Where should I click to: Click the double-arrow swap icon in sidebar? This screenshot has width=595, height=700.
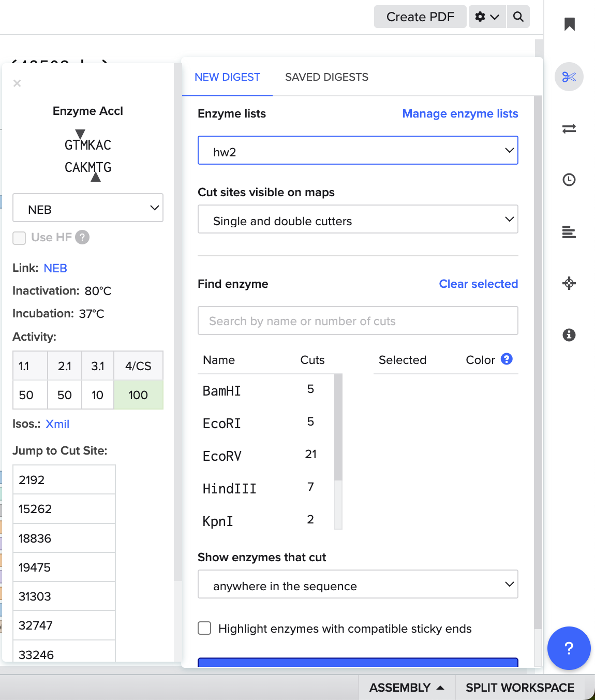click(x=569, y=128)
